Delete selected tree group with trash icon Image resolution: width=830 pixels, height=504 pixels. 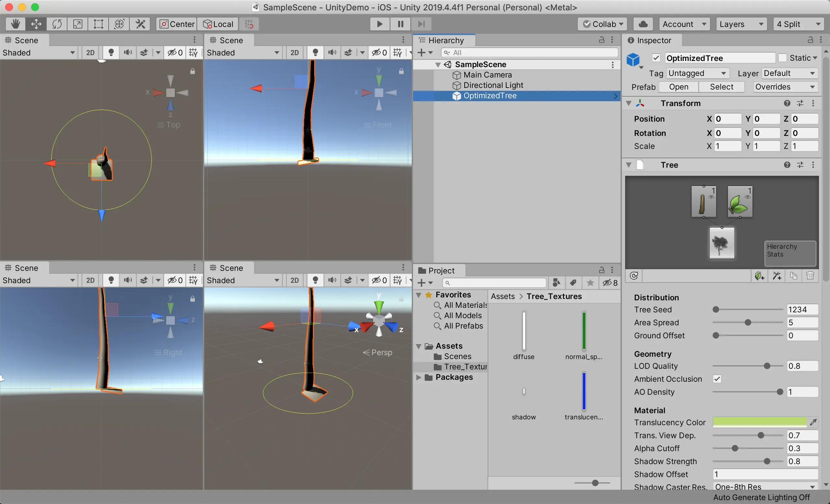tap(810, 276)
